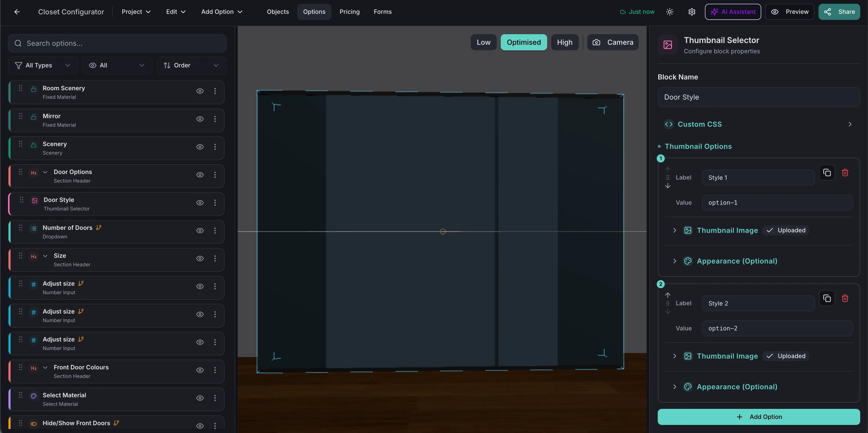
Task: Move Style 2 option up
Action: pyautogui.click(x=668, y=295)
